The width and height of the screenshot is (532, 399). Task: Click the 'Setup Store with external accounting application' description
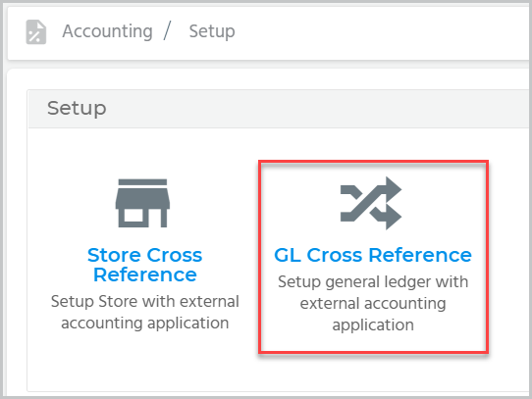coord(145,312)
